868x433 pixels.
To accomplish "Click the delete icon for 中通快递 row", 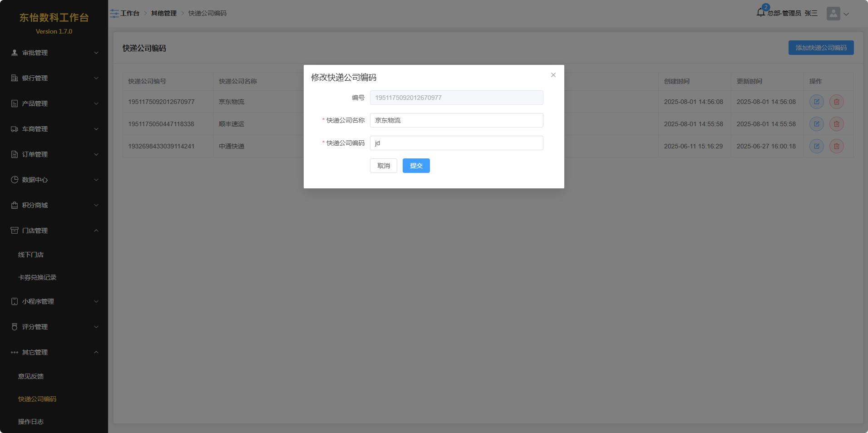I will pos(836,146).
